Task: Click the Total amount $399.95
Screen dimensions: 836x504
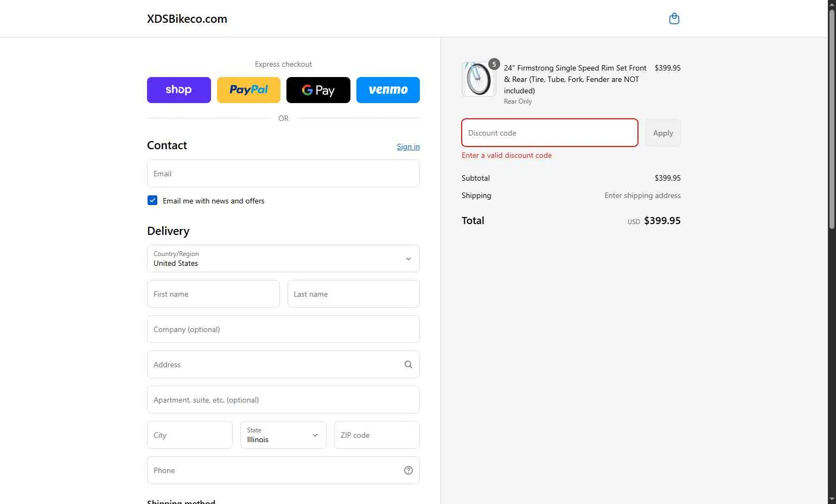Action: (662, 221)
